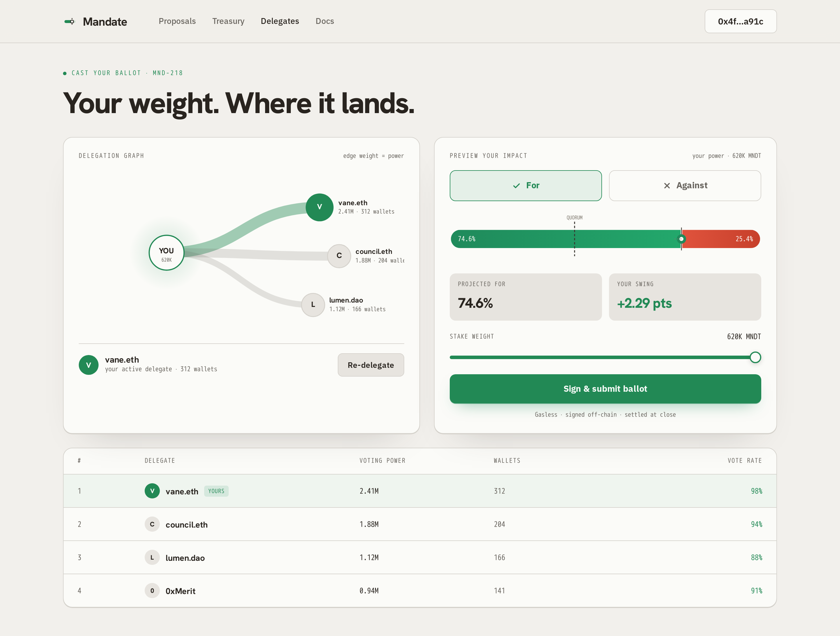This screenshot has width=840, height=636.
Task: Click Sign & submit ballot
Action: click(x=605, y=389)
